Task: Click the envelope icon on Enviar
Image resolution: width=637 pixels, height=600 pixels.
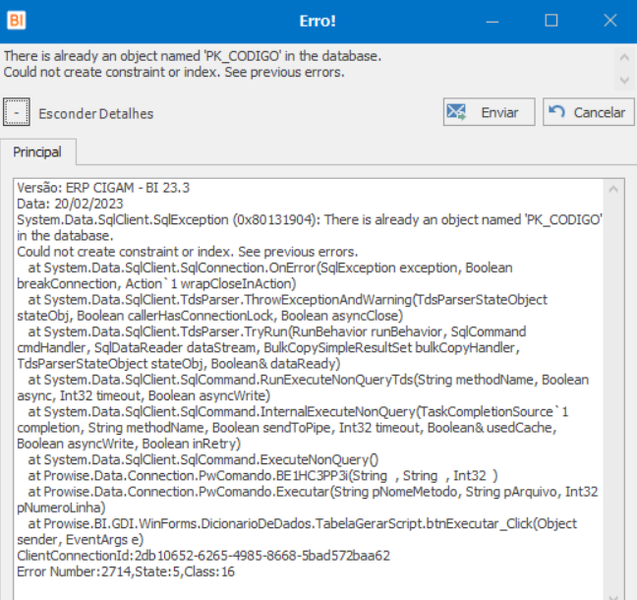Action: click(456, 112)
